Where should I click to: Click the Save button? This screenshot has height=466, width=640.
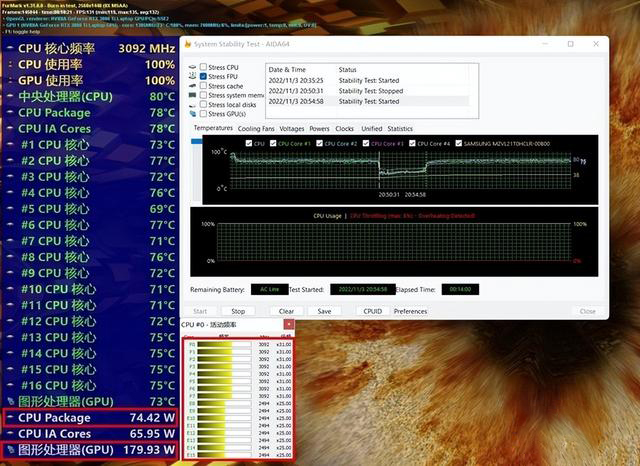324,311
